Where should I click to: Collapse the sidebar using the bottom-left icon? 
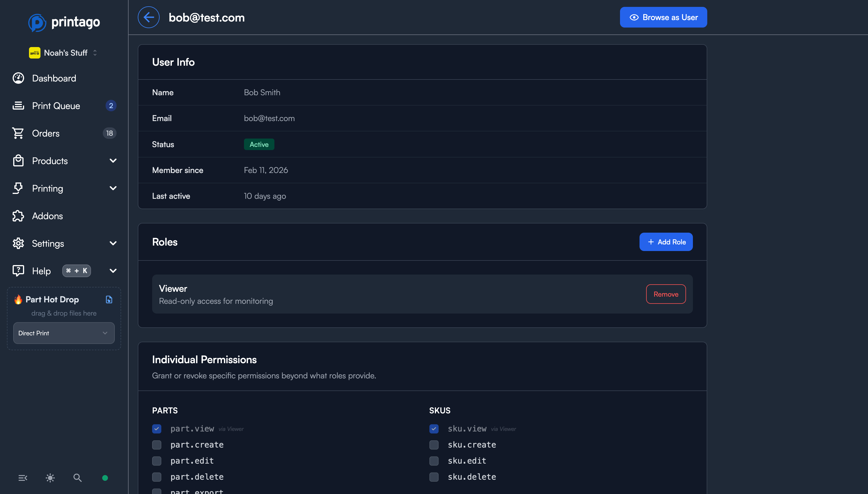coord(23,478)
